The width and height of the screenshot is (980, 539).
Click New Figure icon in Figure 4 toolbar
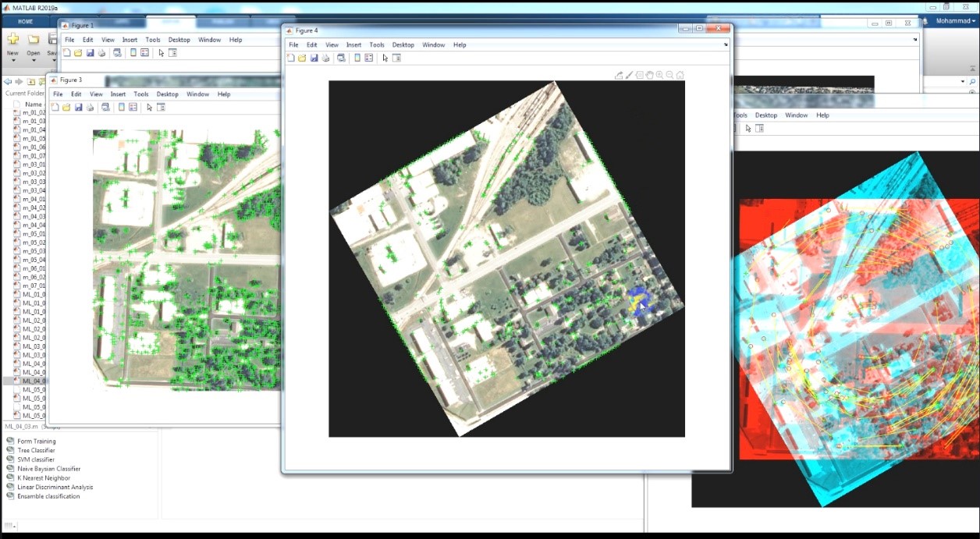(x=291, y=58)
